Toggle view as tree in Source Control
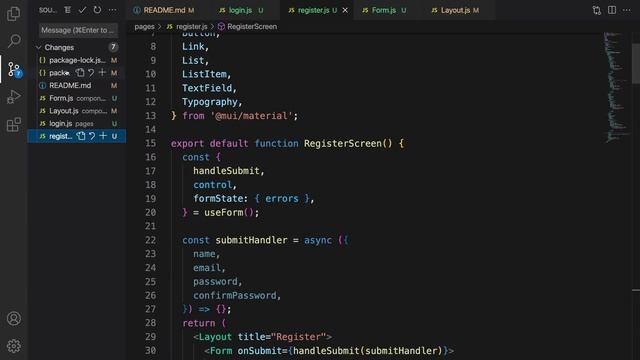Viewport: 640px width, 360px height. pyautogui.click(x=67, y=10)
